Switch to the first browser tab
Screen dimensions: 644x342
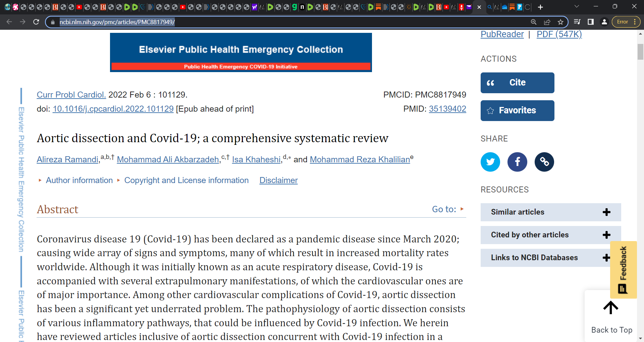[x=7, y=7]
